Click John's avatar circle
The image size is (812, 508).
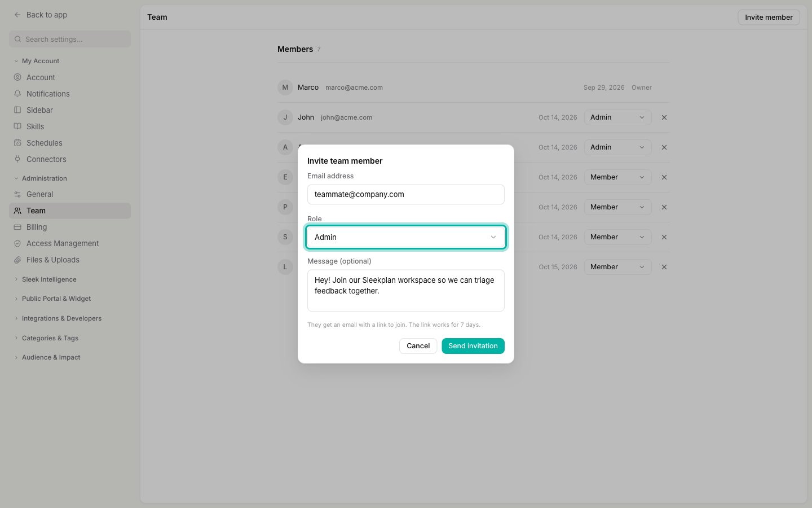pos(285,117)
